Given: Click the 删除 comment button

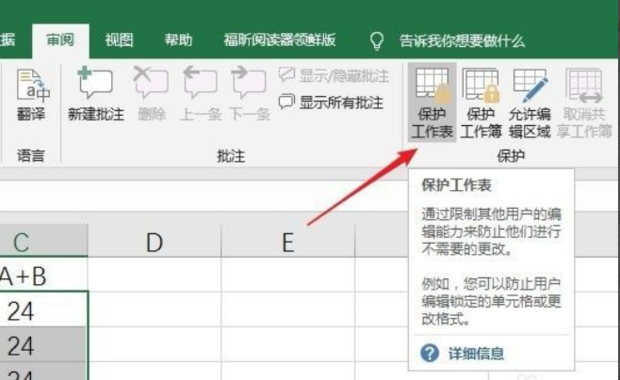Looking at the screenshot, I should click(x=151, y=95).
